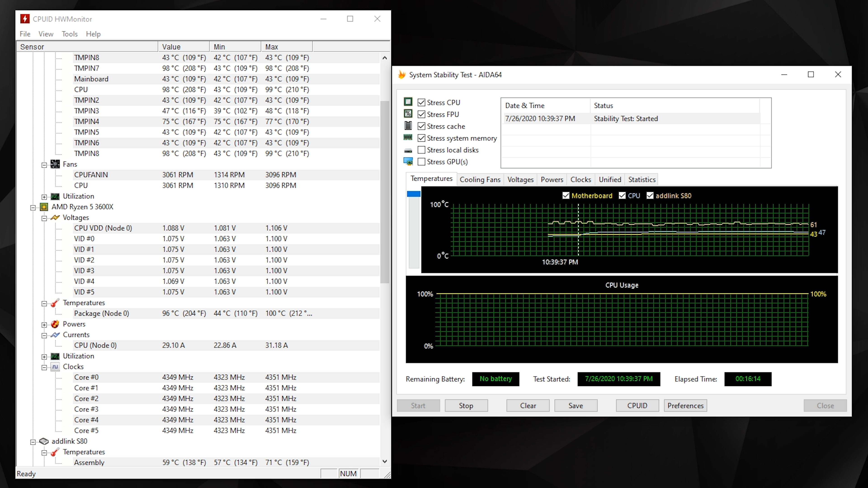This screenshot has width=868, height=488.
Task: Open the Help menu in HWMonitor
Action: pyautogui.click(x=93, y=34)
